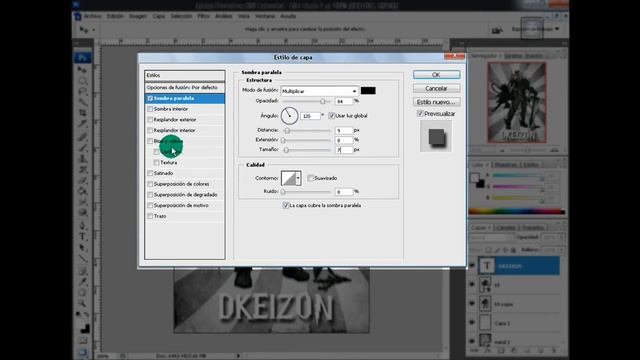Image resolution: width=640 pixels, height=360 pixels.
Task: Select the Lasso tool
Action: (82, 91)
